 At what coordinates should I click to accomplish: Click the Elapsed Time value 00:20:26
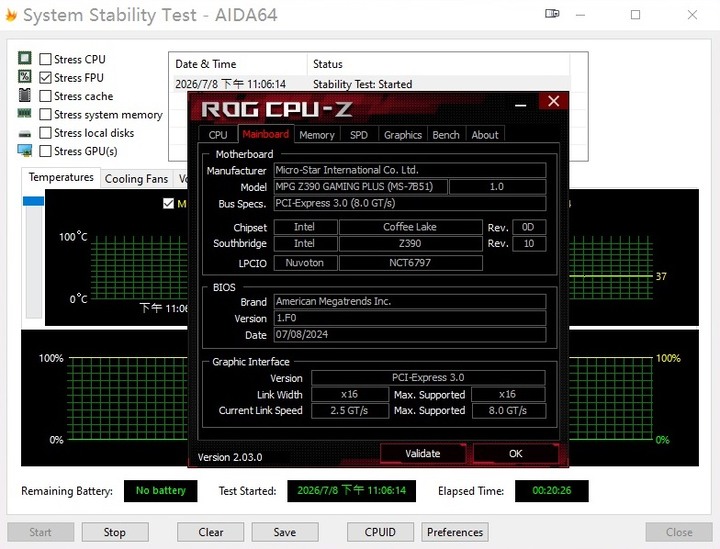pos(551,491)
